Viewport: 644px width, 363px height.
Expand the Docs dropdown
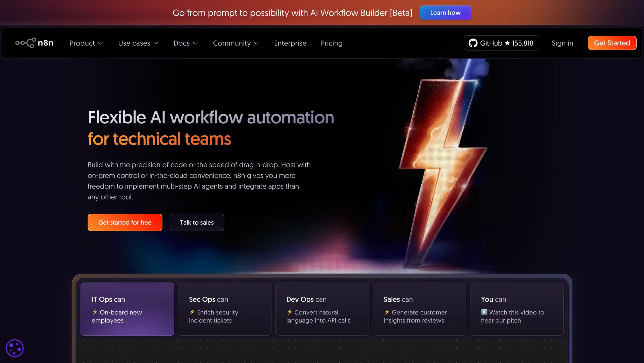185,43
